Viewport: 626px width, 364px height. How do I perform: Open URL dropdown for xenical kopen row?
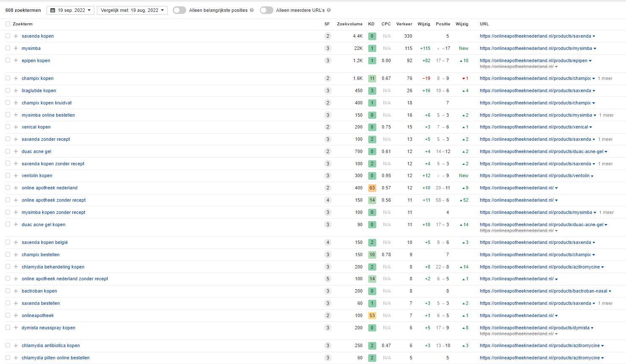pos(591,127)
